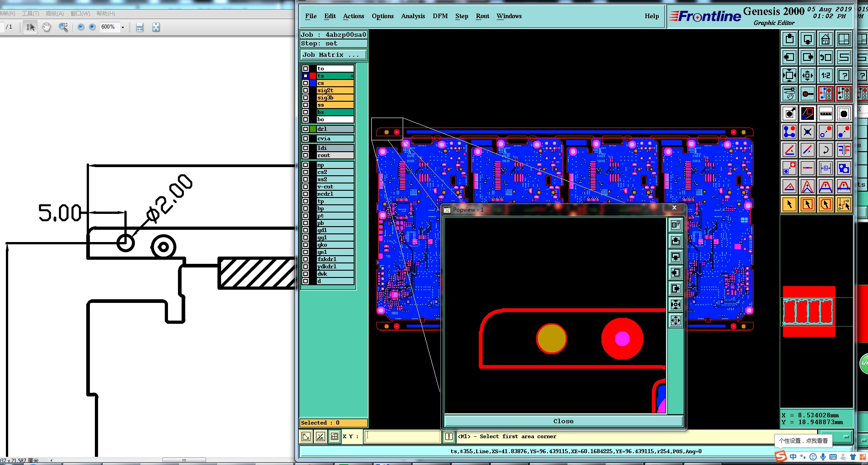Open the Windows menu
Image resolution: width=868 pixels, height=465 pixels.
click(509, 16)
